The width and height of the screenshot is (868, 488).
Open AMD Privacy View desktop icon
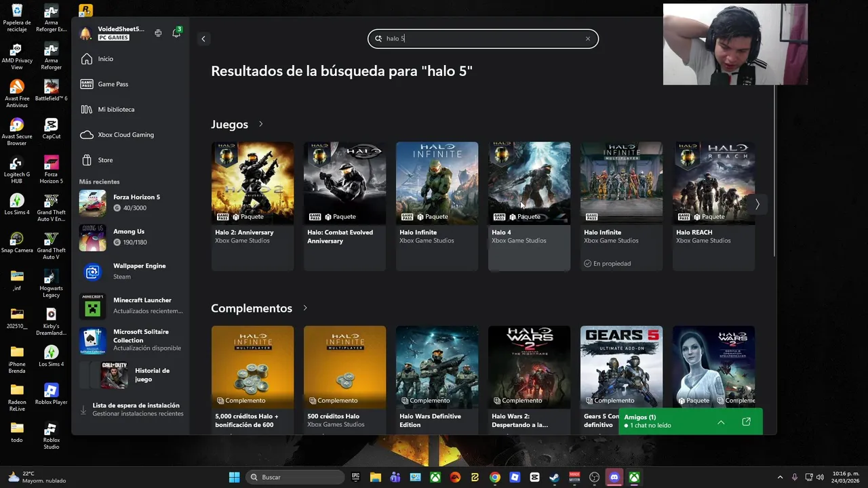[x=17, y=56]
